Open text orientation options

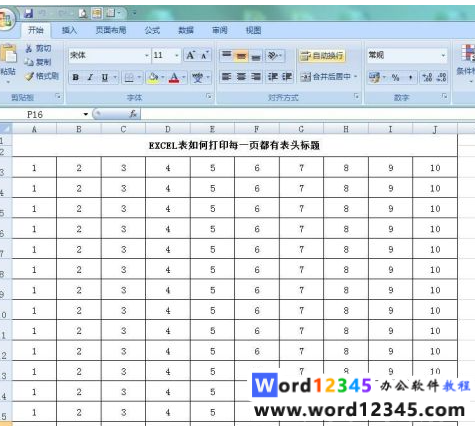[x=275, y=55]
